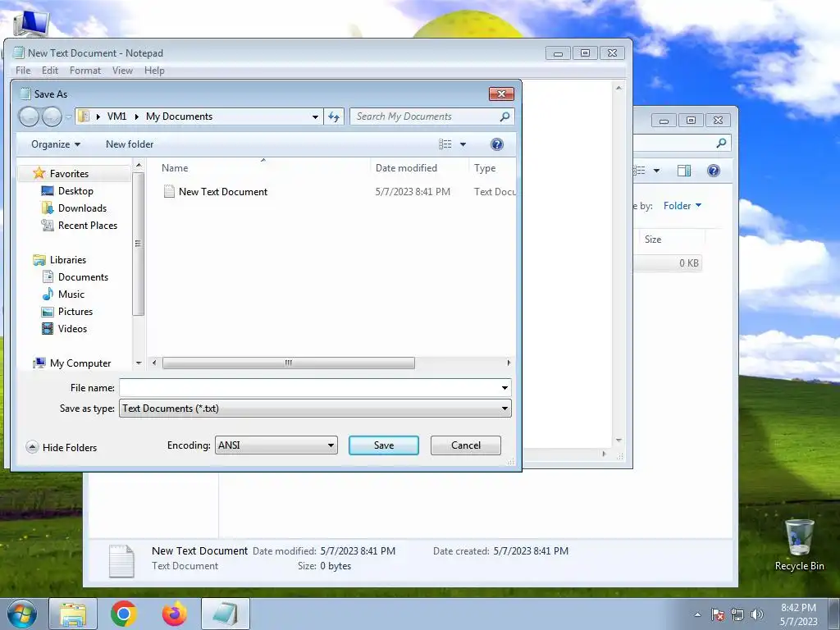840x630 pixels.
Task: Toggle the preview pane icon in Explorer window
Action: pos(684,171)
